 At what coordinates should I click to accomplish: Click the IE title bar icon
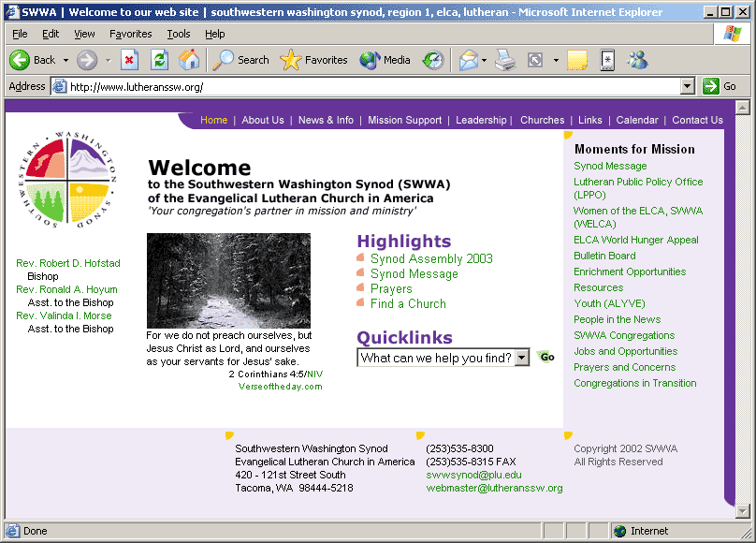pos(12,11)
